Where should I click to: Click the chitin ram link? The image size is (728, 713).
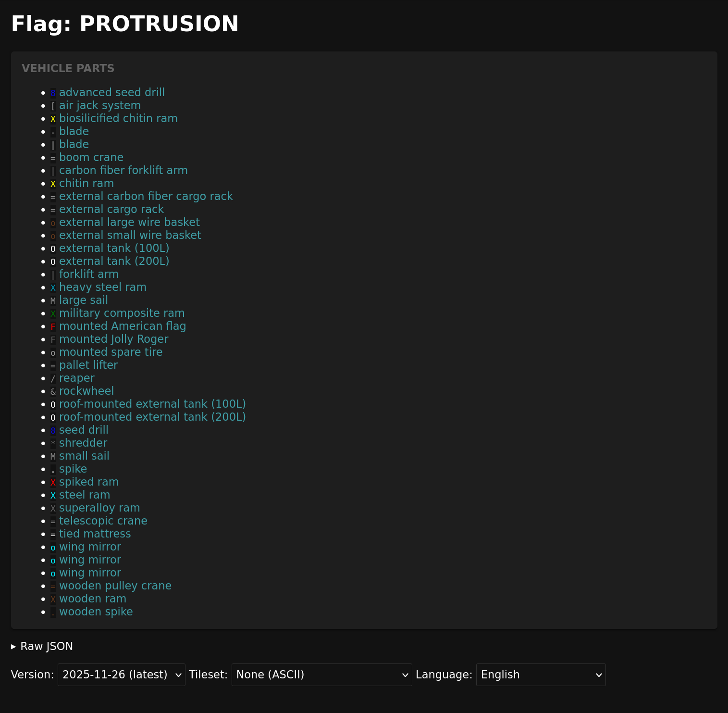pos(86,183)
